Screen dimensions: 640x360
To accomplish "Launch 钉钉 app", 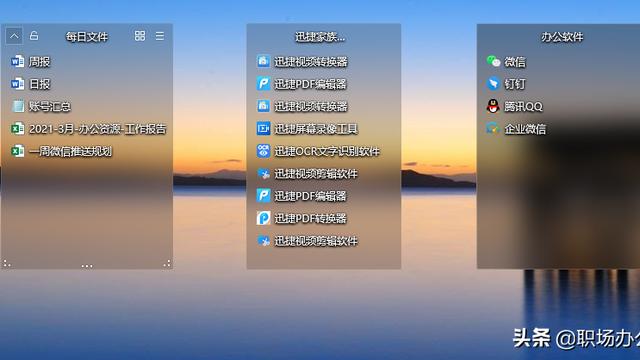I will pyautogui.click(x=506, y=84).
